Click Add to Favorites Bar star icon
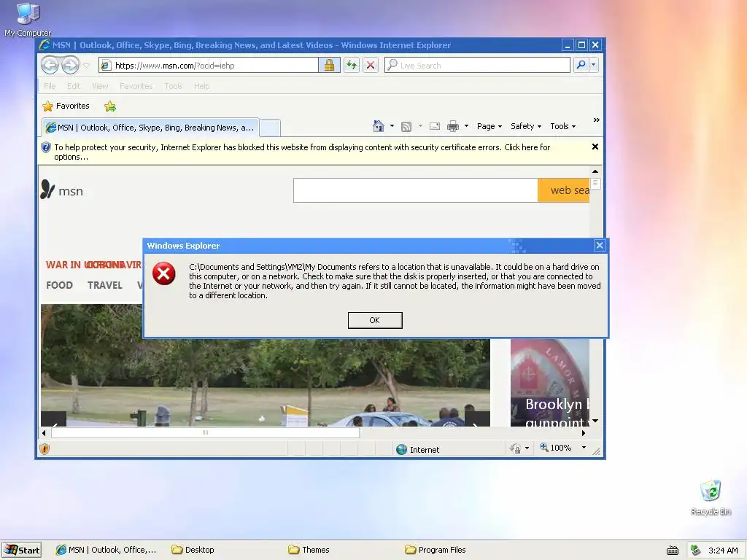The image size is (747, 560). [x=110, y=106]
